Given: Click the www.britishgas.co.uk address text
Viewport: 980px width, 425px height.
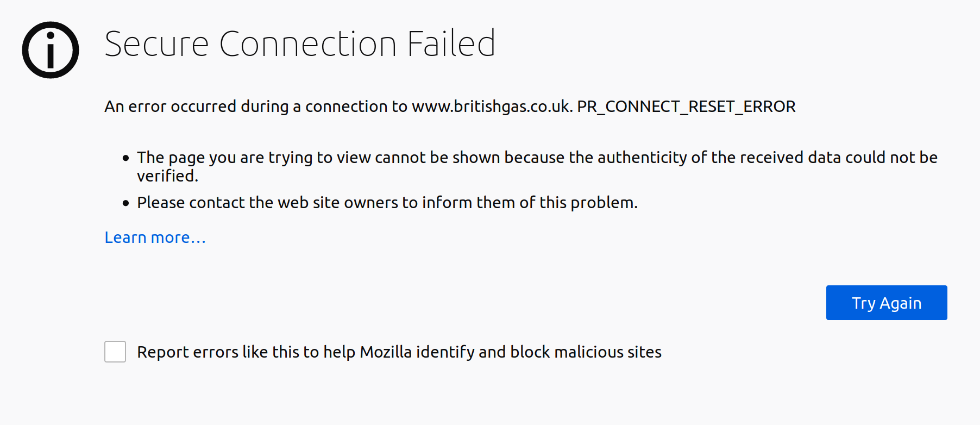Looking at the screenshot, I should [x=491, y=107].
